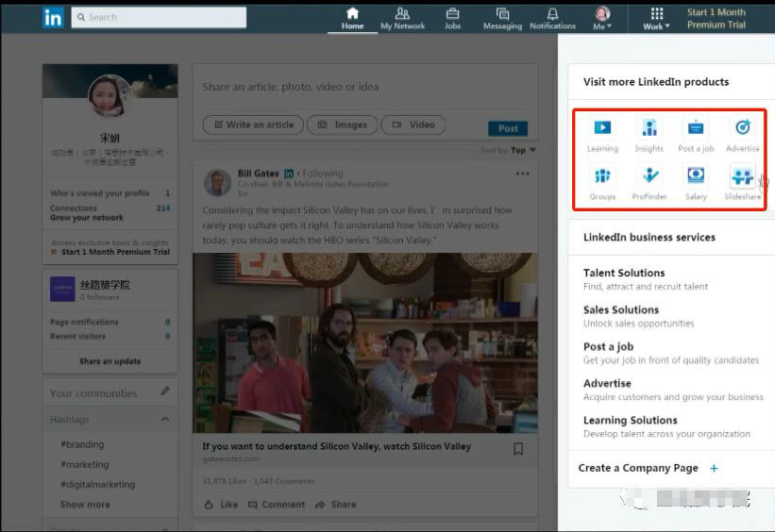The image size is (775, 532).
Task: Open Messaging in the navigation bar
Action: click(x=502, y=19)
